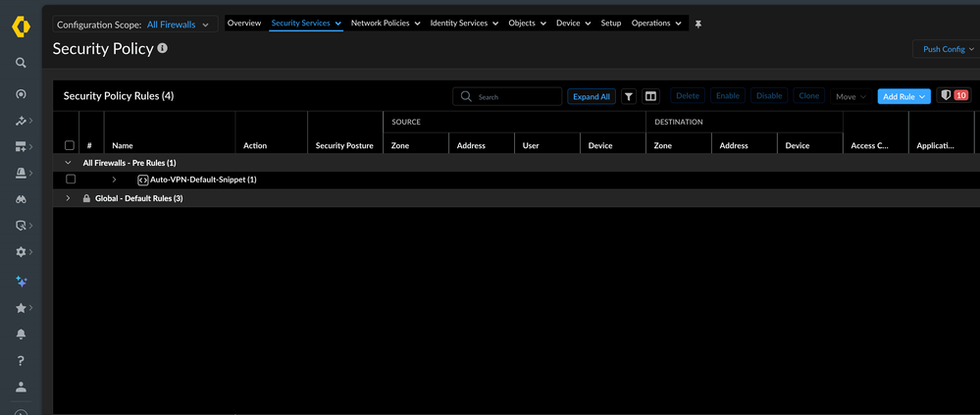The height and width of the screenshot is (415, 980).
Task: Open the Push Config dropdown
Action: (947, 49)
